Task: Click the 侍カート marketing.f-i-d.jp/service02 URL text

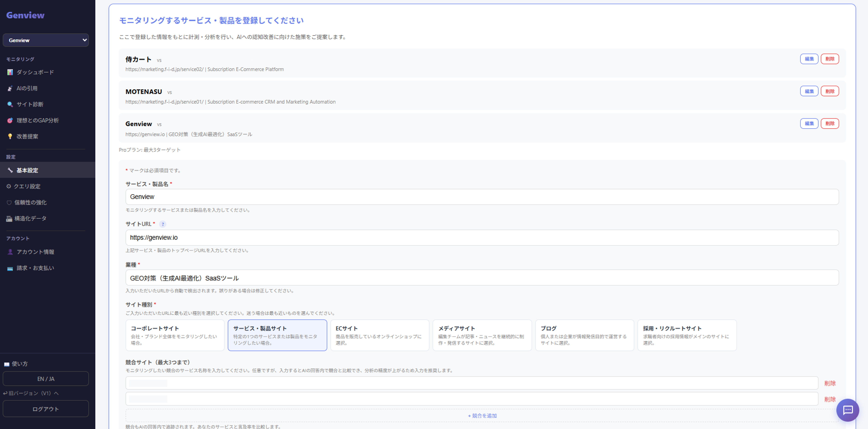Action: click(164, 69)
